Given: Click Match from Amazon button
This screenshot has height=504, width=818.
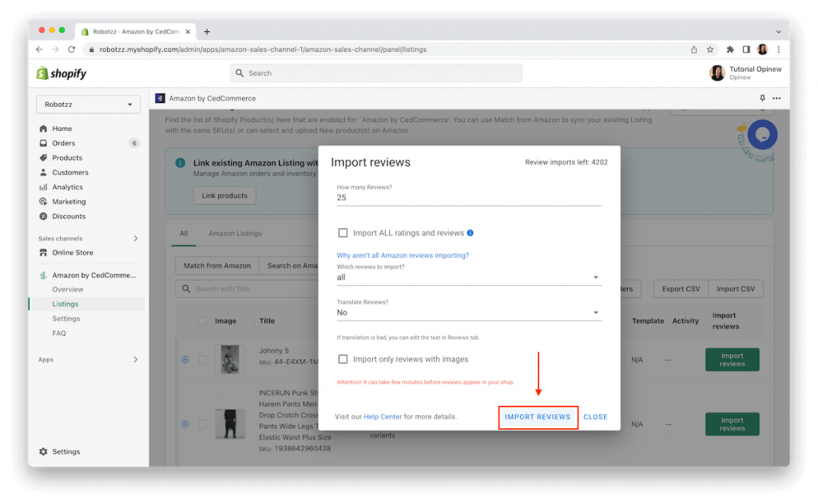Looking at the screenshot, I should [x=217, y=265].
